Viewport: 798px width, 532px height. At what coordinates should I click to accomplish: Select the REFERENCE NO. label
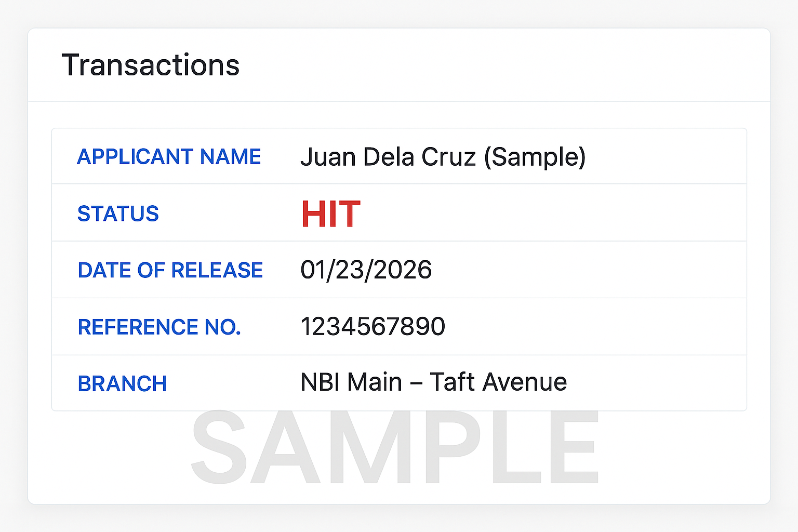pos(159,327)
